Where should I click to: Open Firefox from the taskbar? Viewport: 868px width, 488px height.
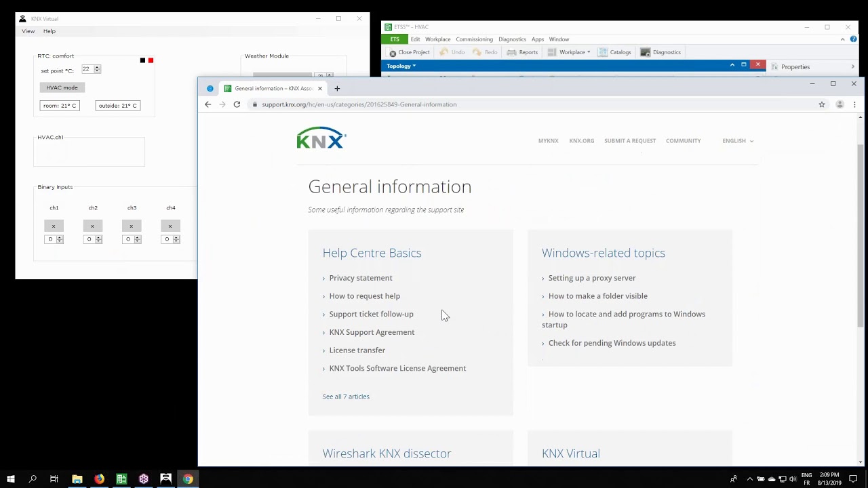pos(100,479)
